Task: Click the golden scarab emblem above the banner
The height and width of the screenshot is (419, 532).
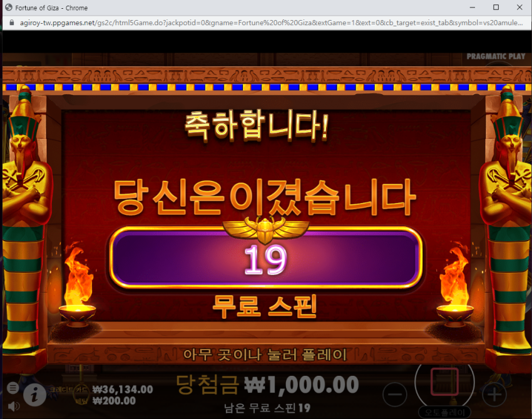Action: coord(265,230)
